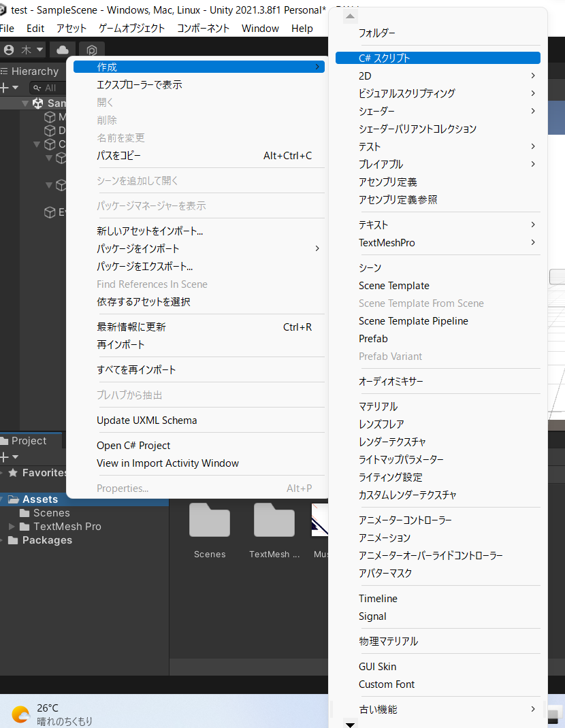Create a new シーン from the menu
The image size is (565, 728).
[x=438, y=268]
